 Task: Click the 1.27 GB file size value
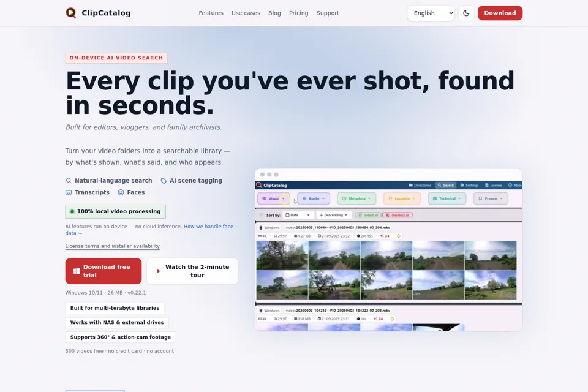pos(302,236)
